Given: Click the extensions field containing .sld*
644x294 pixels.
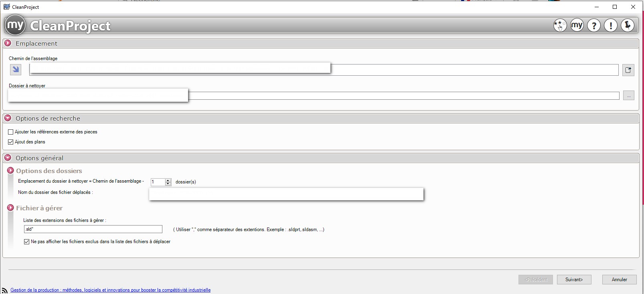Looking at the screenshot, I should tap(93, 229).
